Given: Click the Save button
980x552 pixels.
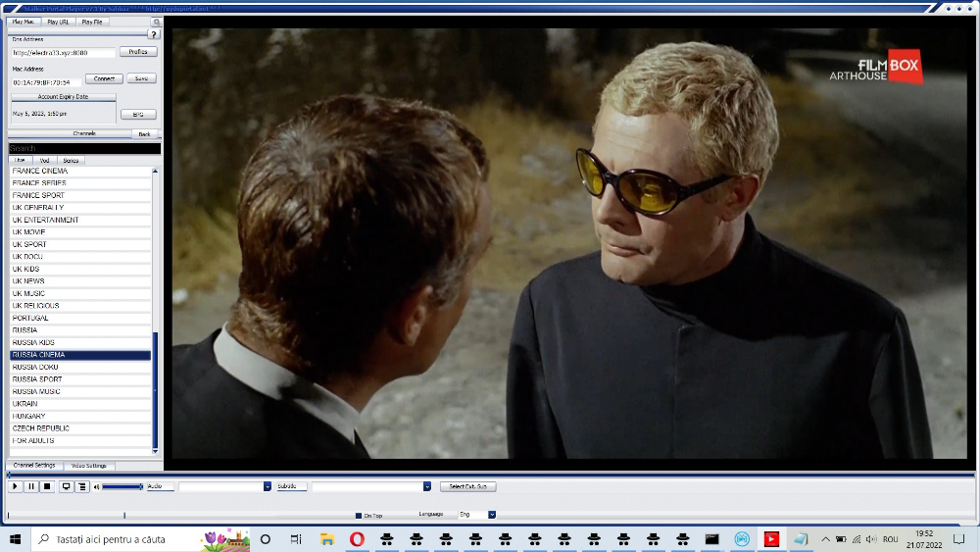Looking at the screenshot, I should point(141,78).
